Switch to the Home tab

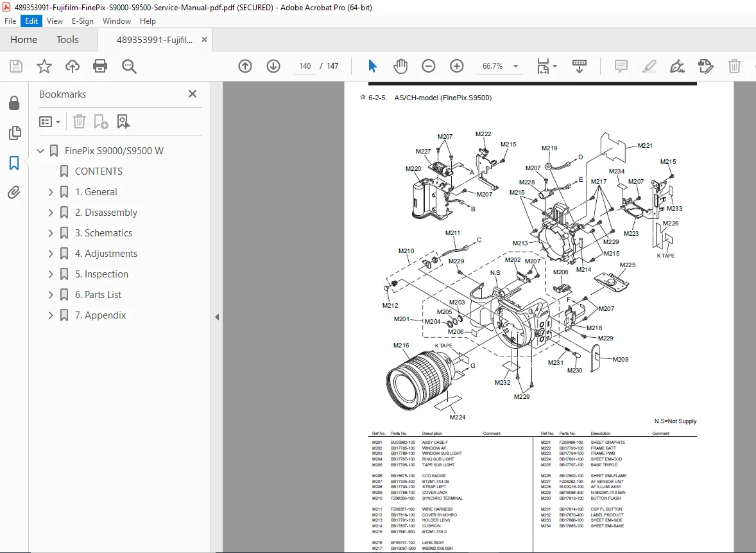click(x=24, y=40)
